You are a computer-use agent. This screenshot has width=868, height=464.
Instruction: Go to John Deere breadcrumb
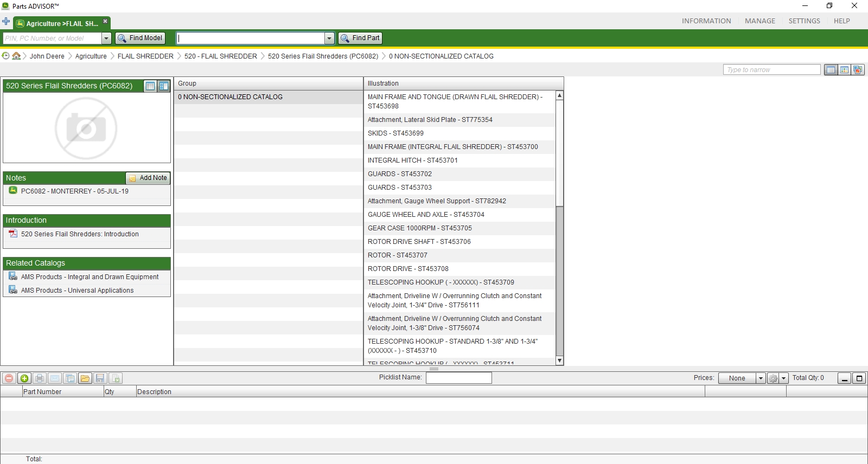47,56
